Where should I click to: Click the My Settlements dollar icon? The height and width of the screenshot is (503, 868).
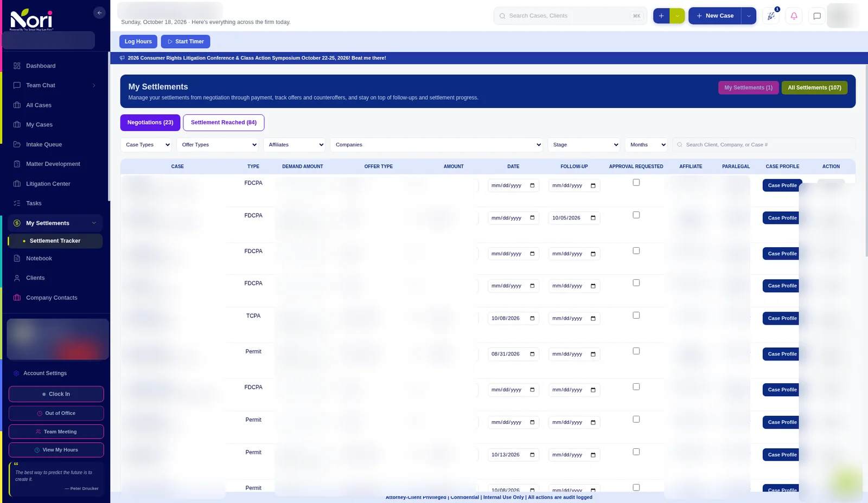(x=17, y=223)
